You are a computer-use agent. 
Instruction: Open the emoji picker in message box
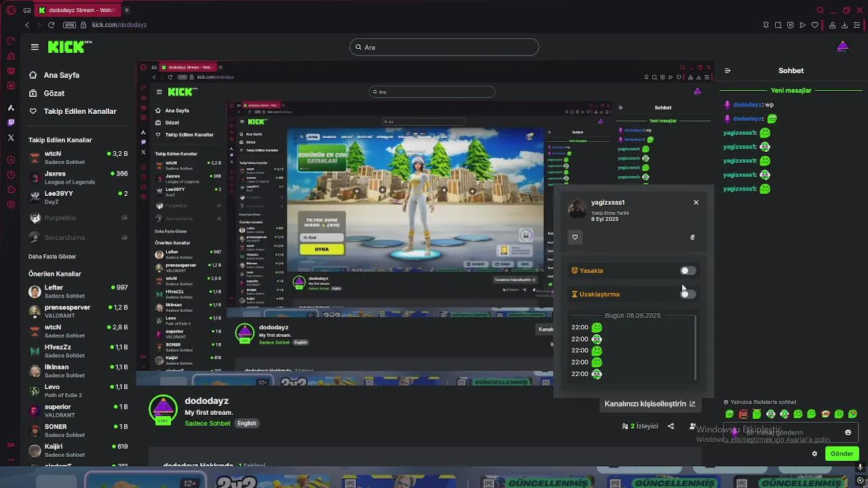[848, 432]
